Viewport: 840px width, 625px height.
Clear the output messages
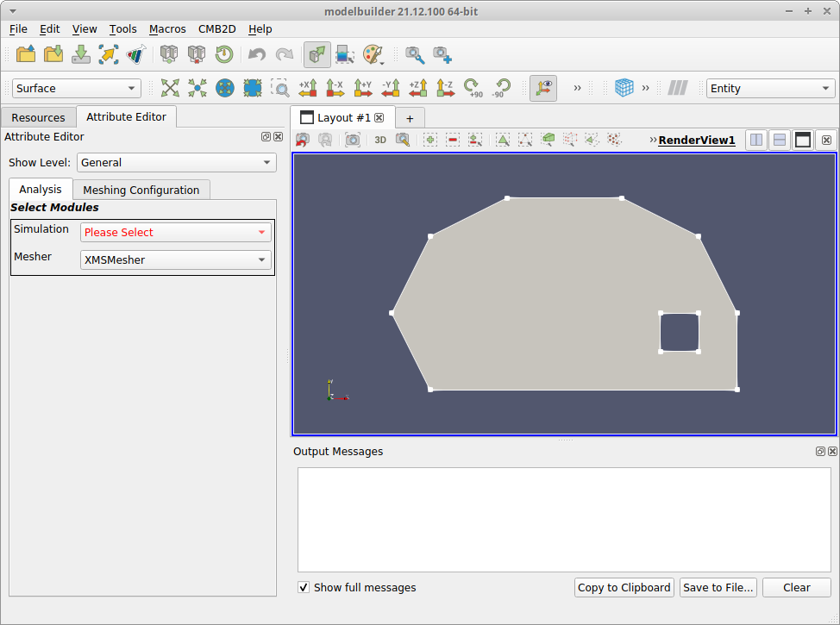coord(797,588)
